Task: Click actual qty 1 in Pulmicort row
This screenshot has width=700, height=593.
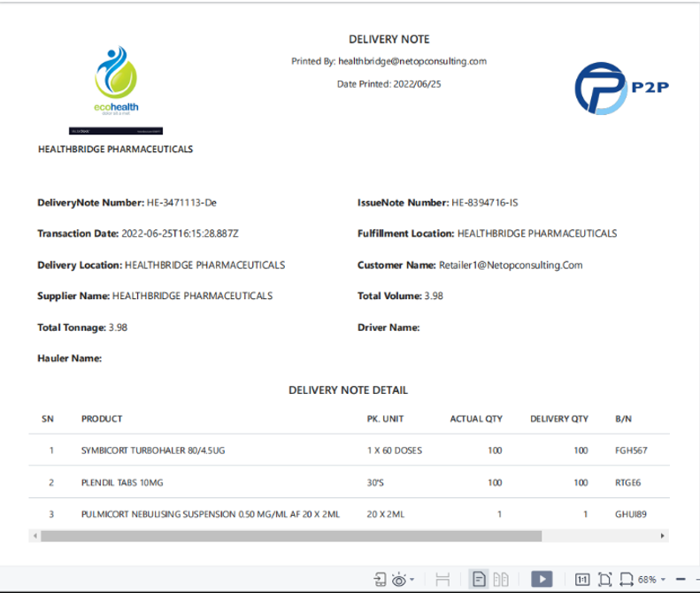Action: [499, 514]
